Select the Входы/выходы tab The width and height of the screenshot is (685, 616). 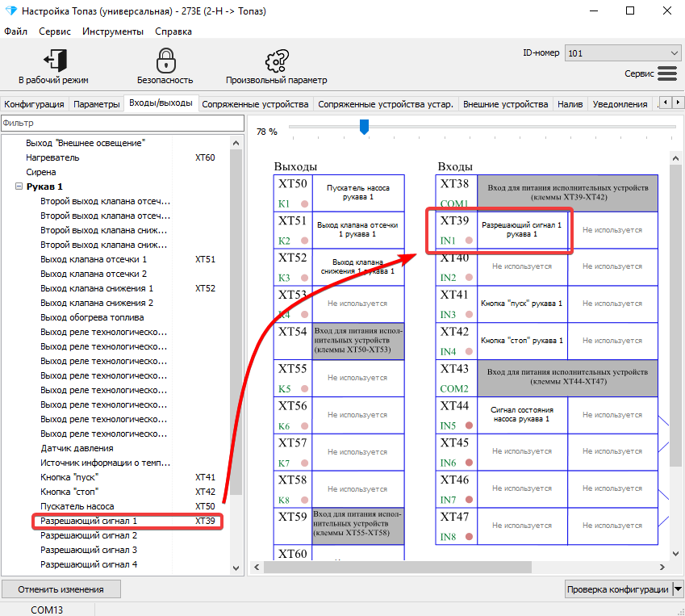[161, 103]
